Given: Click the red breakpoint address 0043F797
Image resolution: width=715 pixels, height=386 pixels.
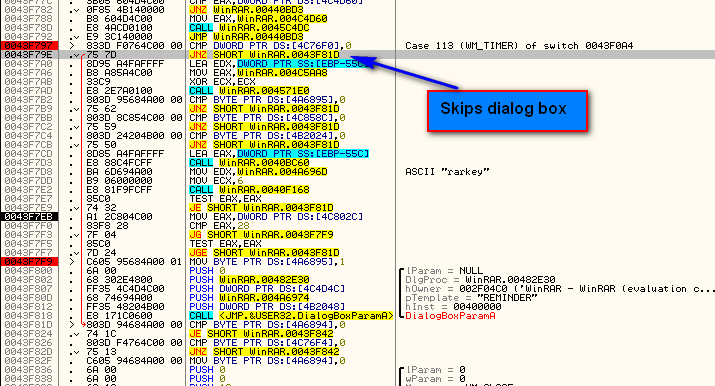Looking at the screenshot, I should click(30, 46).
